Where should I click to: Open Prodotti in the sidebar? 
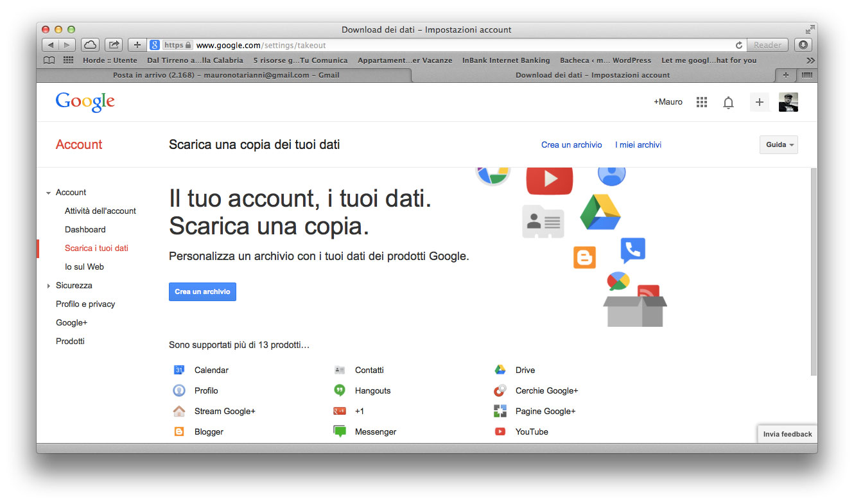point(70,341)
